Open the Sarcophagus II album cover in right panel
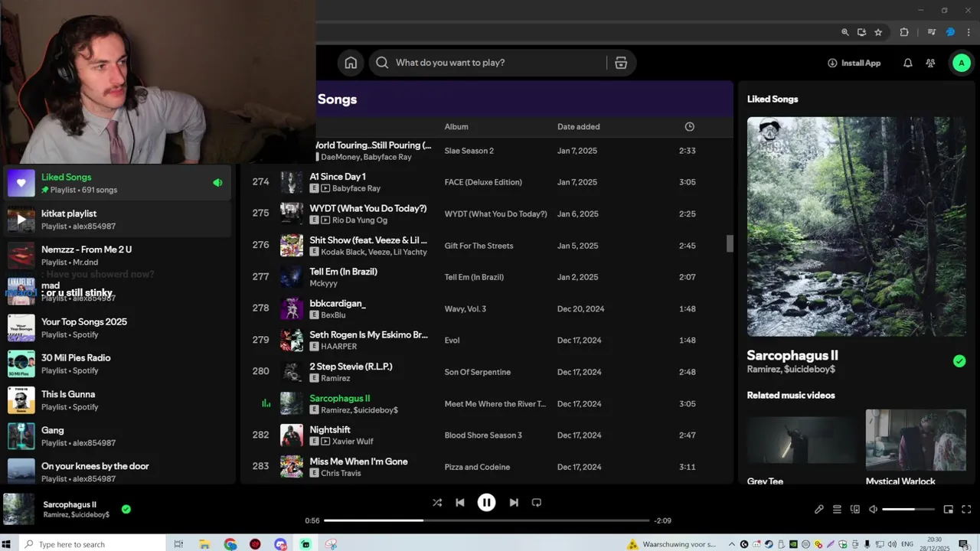 857,227
